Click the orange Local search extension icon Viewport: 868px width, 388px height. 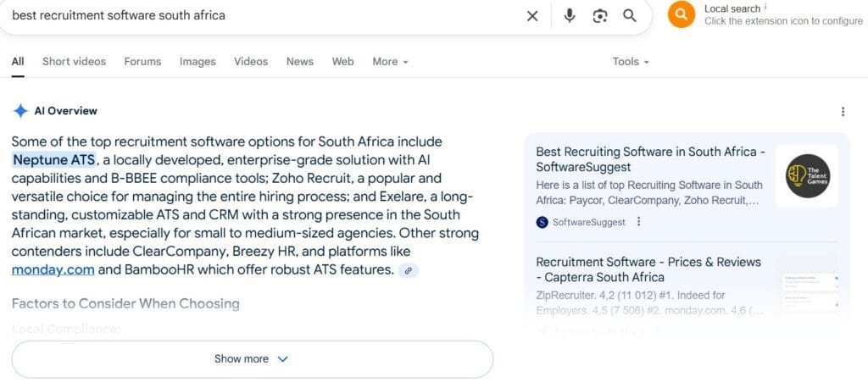682,14
